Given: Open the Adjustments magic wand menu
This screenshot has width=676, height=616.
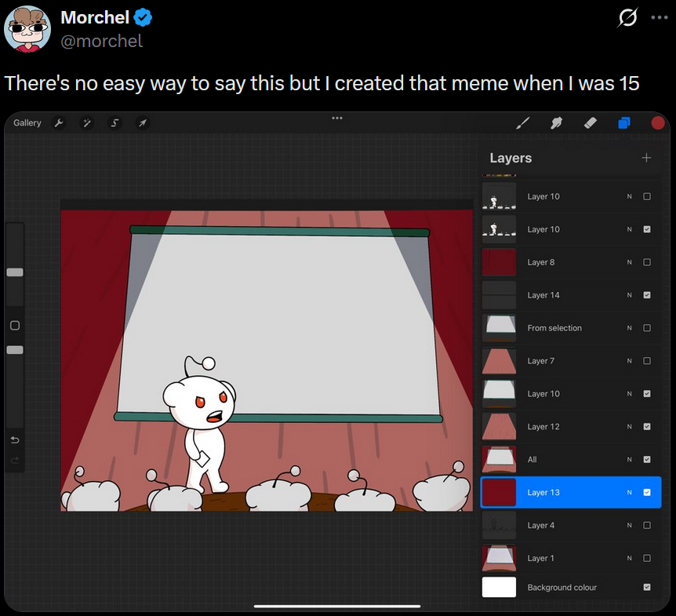Looking at the screenshot, I should click(x=86, y=123).
